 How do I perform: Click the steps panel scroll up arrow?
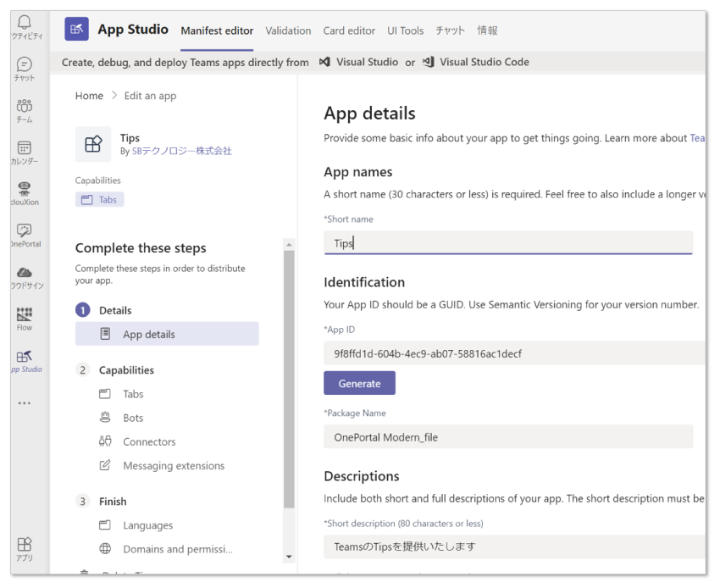click(289, 245)
